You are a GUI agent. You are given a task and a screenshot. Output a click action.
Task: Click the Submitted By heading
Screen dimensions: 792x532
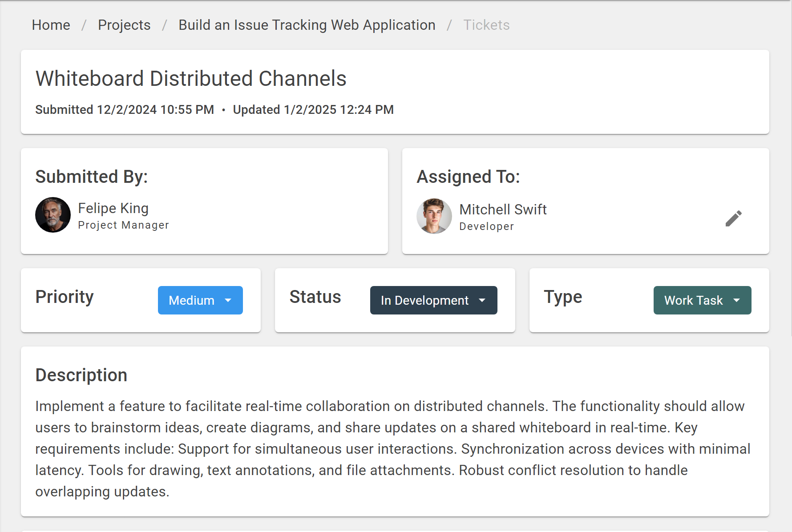(91, 177)
